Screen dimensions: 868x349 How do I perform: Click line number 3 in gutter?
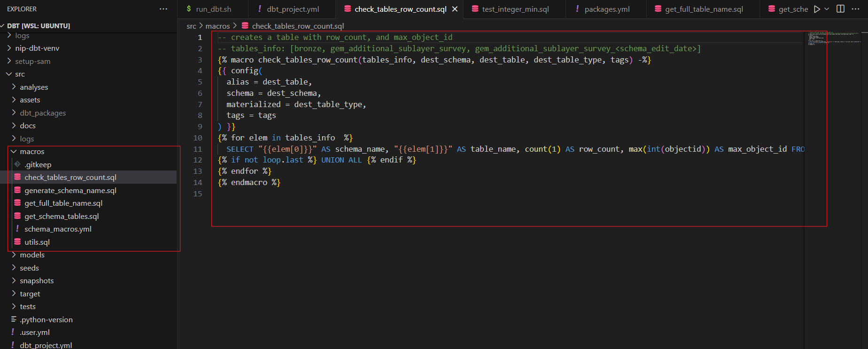click(200, 60)
